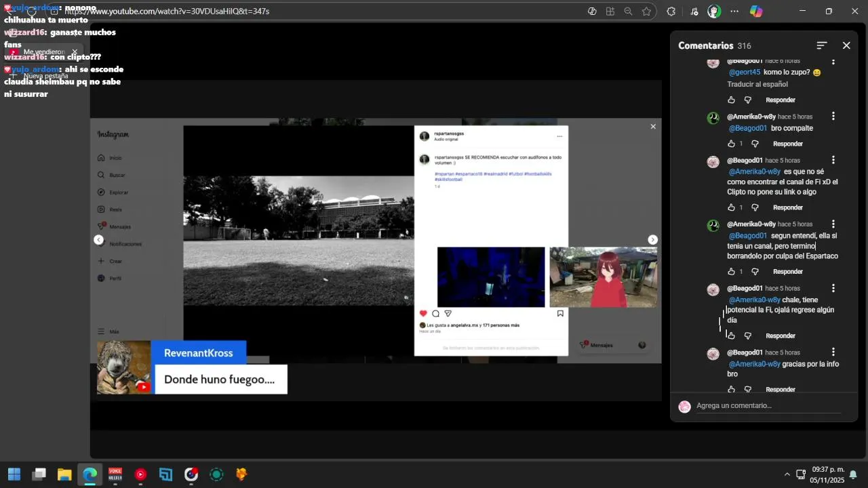Open the Copilot icon in Edge
868x488 pixels.
coord(756,12)
